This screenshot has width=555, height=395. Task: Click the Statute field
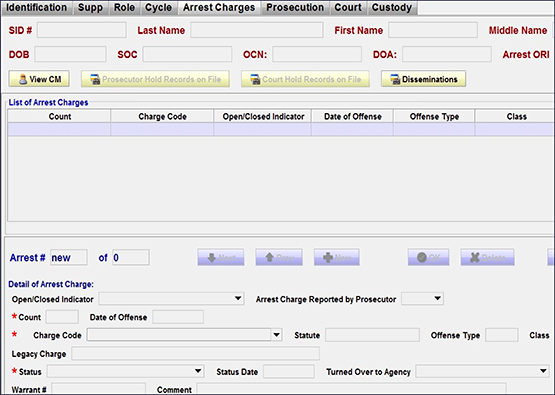click(373, 335)
